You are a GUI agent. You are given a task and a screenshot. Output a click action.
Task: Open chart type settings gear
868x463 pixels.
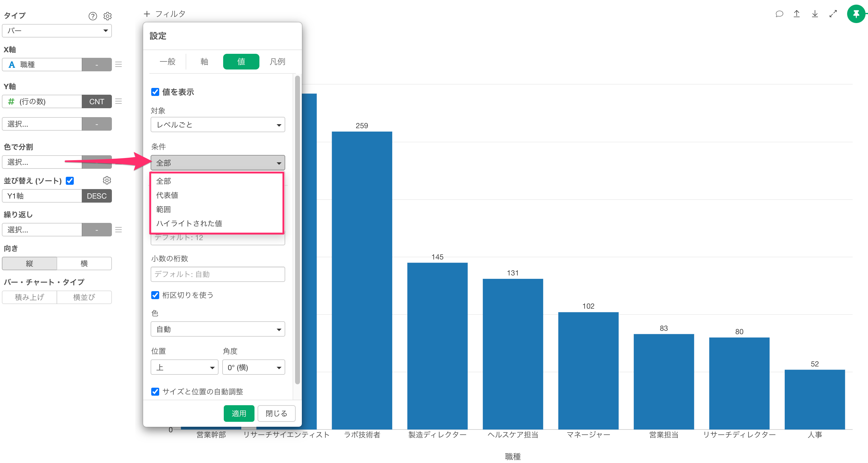click(108, 16)
